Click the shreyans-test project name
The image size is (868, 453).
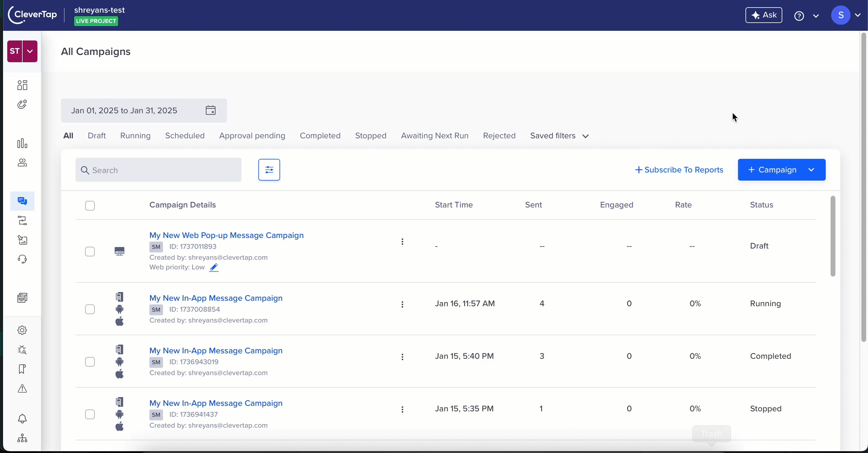[99, 11]
